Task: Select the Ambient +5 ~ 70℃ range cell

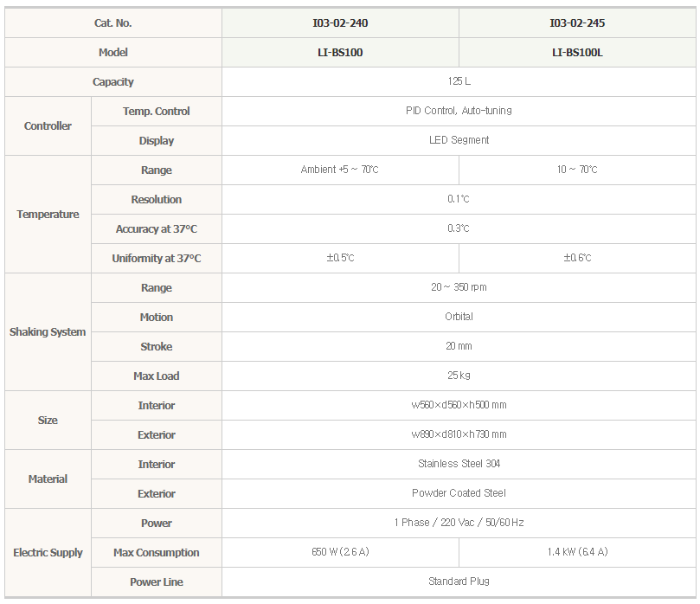Action: [x=340, y=170]
